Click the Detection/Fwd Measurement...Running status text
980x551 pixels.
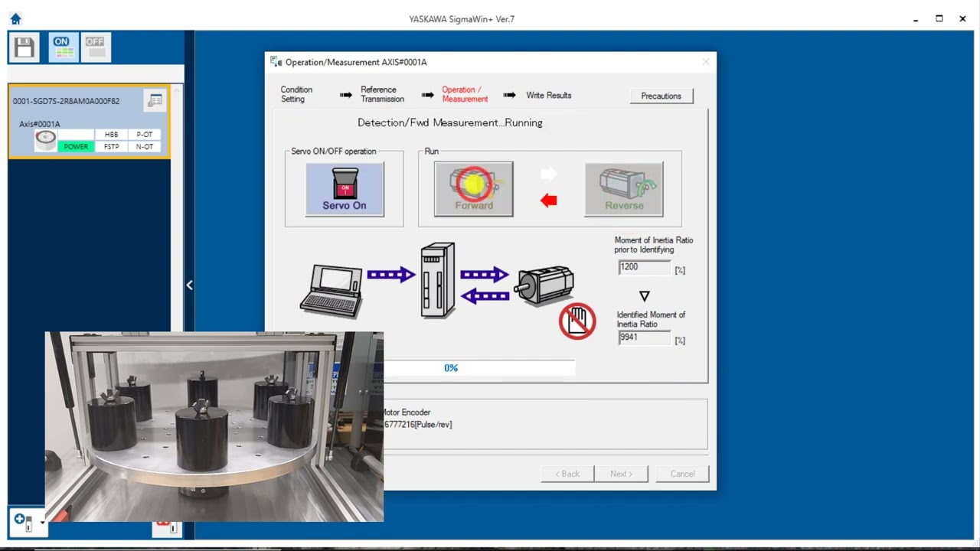[x=450, y=122]
